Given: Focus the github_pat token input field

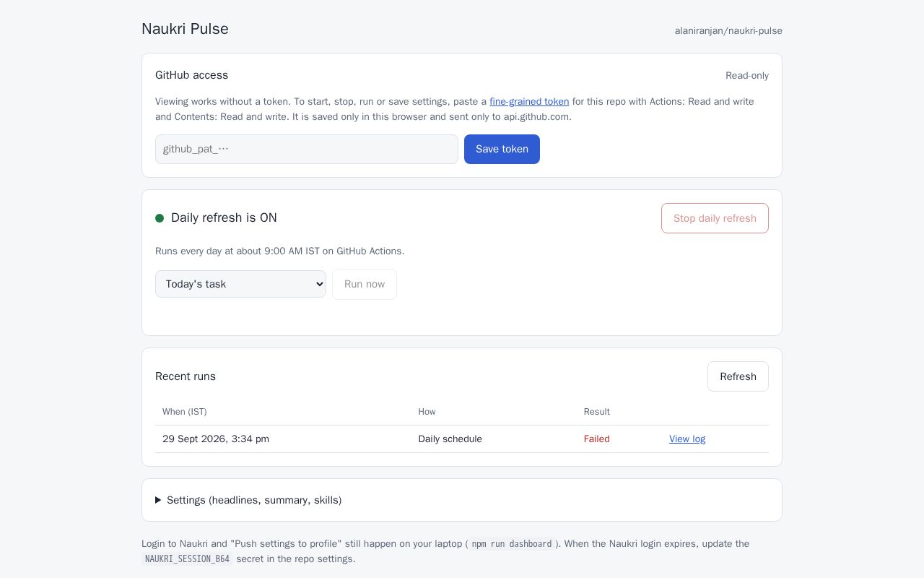Looking at the screenshot, I should (307, 149).
